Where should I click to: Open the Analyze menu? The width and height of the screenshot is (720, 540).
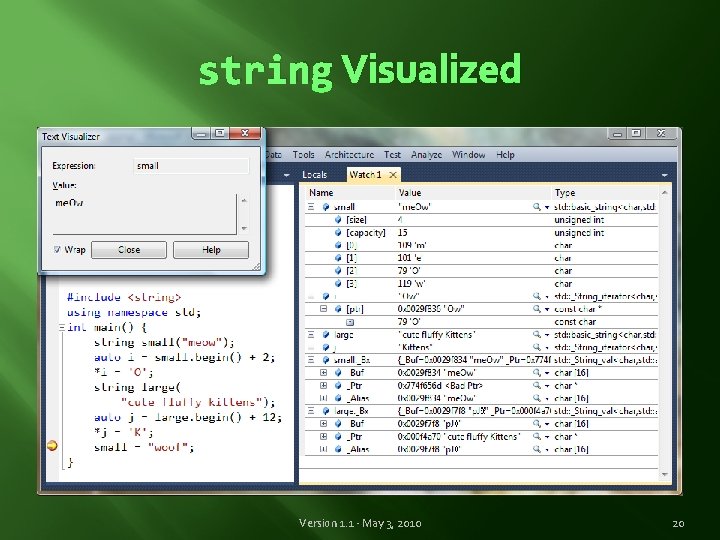(x=426, y=155)
